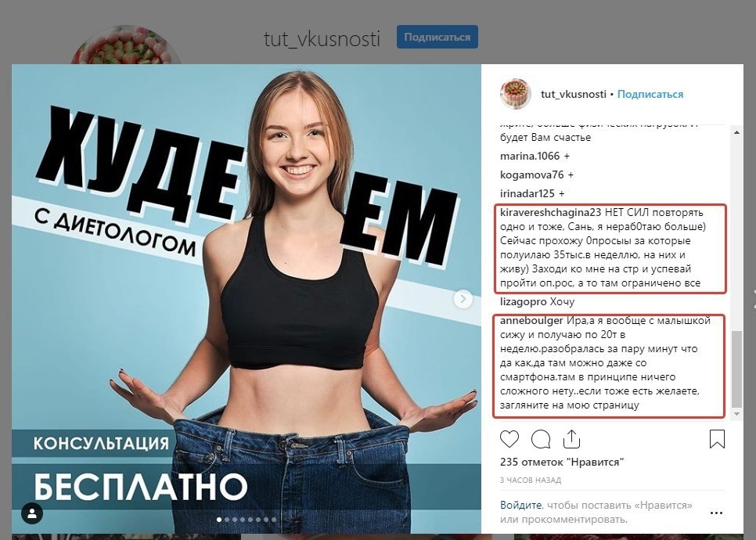Open the 235 отметок "Нравится" likes list
The width and height of the screenshot is (756, 540).
click(x=562, y=462)
